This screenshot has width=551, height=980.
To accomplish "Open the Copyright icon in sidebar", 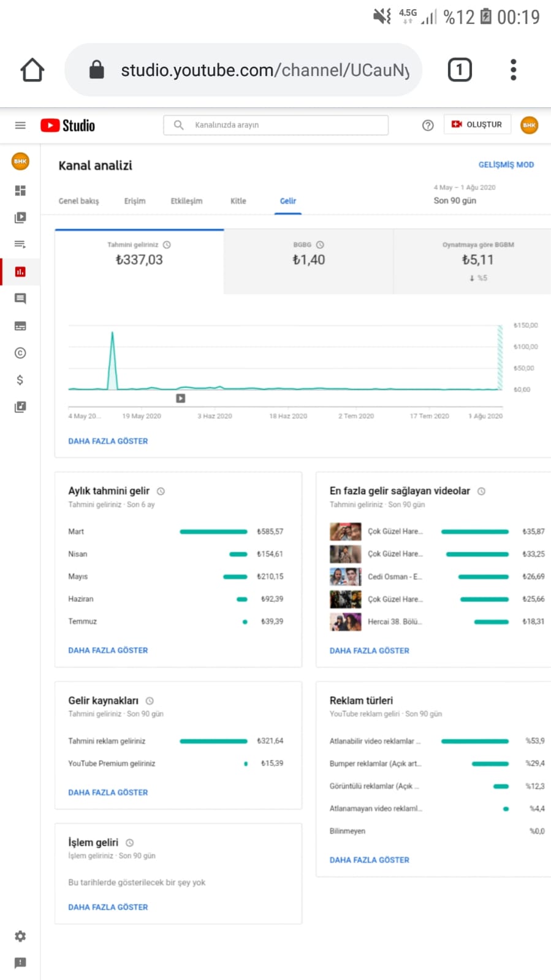I will point(20,353).
